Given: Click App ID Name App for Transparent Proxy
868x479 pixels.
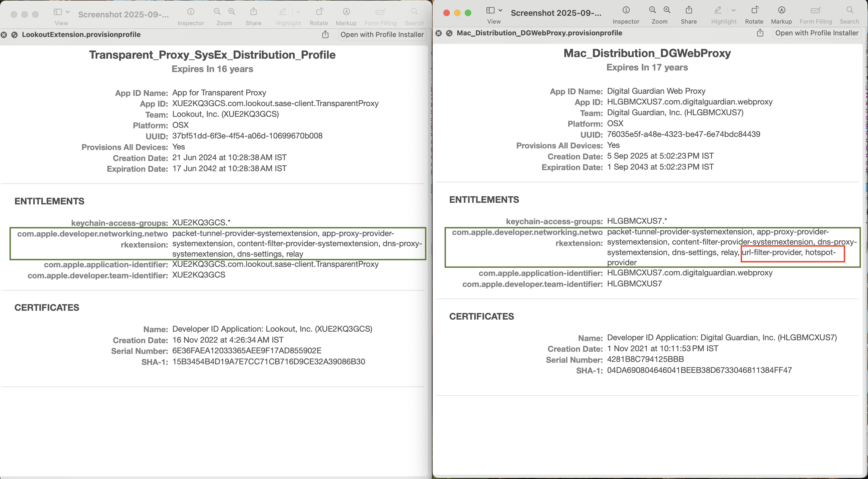Looking at the screenshot, I should click(219, 93).
